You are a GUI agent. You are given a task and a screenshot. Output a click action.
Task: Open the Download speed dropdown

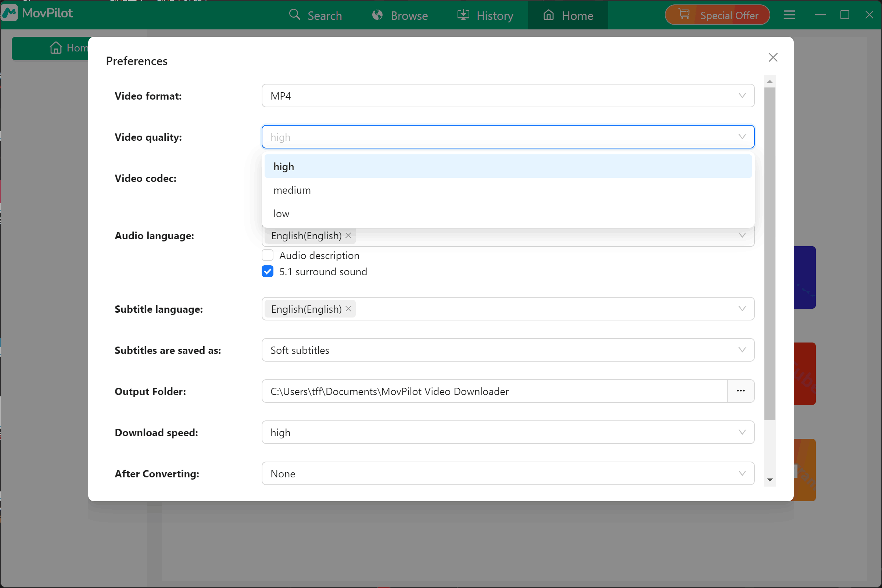click(x=508, y=433)
